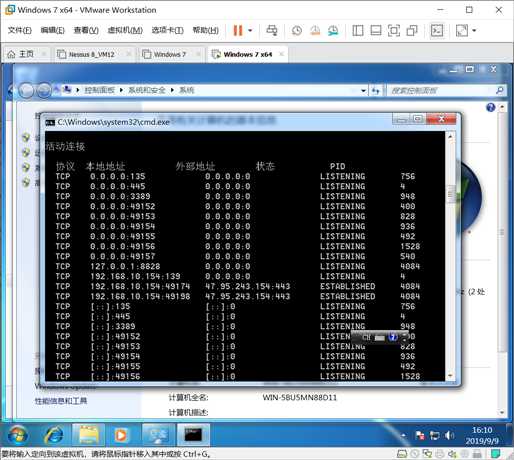The width and height of the screenshot is (514, 460).
Task: Switch to Unity mode with overlapping squares icon
Action: pyautogui.click(x=412, y=31)
